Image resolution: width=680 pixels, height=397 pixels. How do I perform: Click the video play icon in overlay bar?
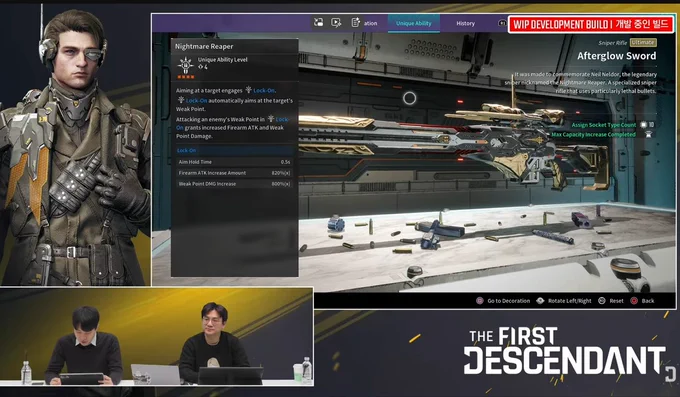click(336, 22)
